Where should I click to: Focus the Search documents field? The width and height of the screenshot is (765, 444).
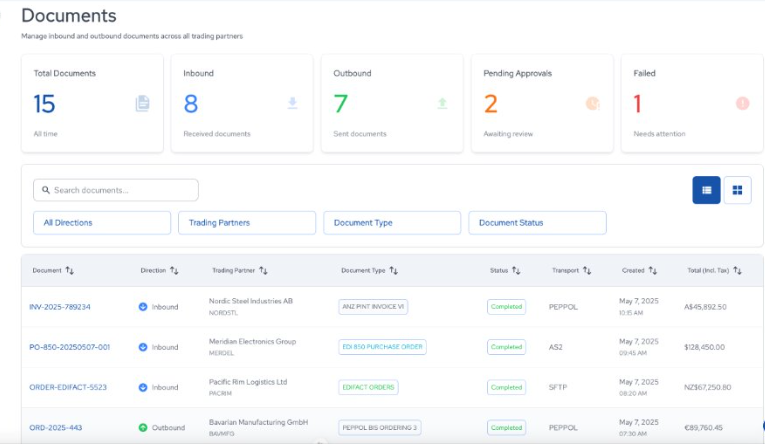click(116, 190)
